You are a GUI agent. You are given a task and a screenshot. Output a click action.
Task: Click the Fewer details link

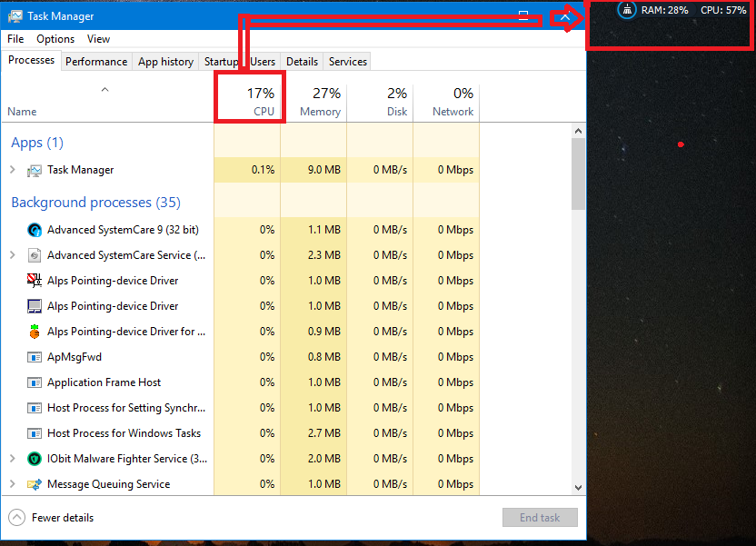point(63,518)
